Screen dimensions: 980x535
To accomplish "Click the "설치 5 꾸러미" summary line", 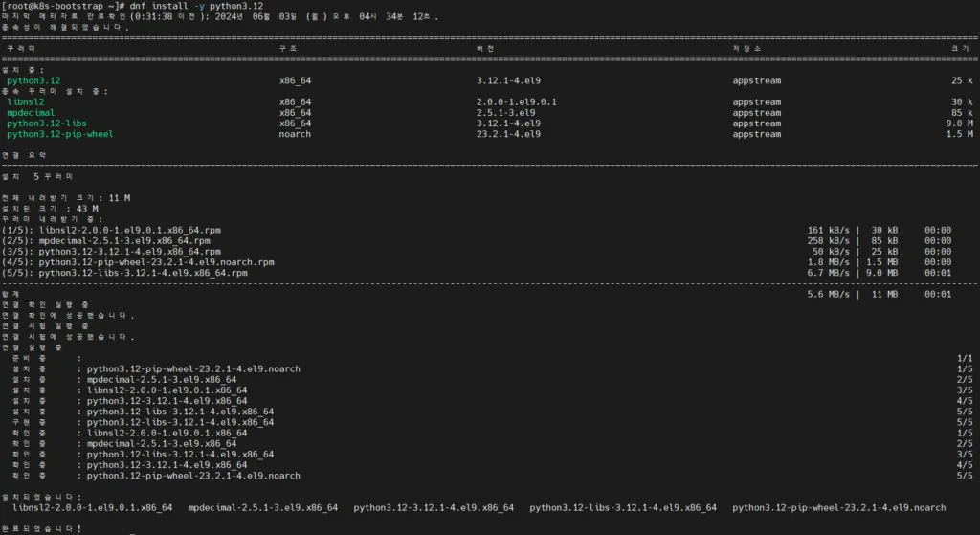I will coord(37,176).
